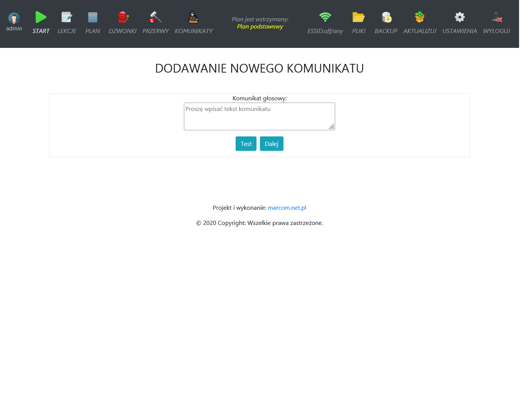Click the 'Komunikat głosowy:' label

click(260, 98)
